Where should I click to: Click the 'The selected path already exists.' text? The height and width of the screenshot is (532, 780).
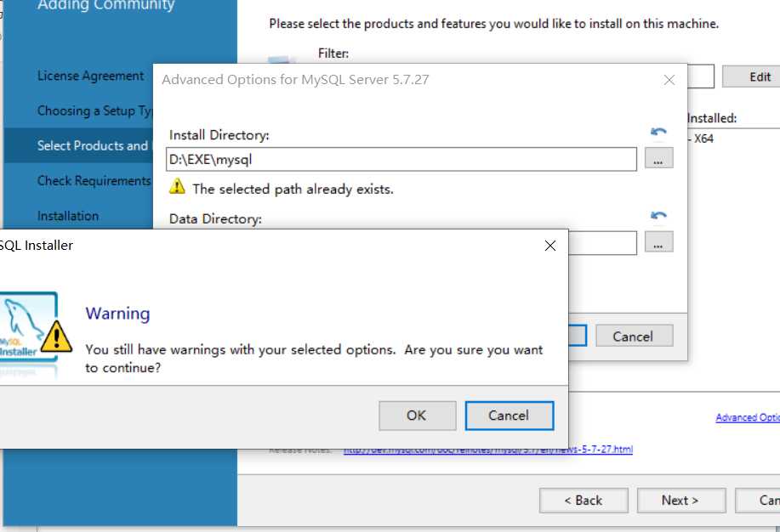tap(293, 190)
